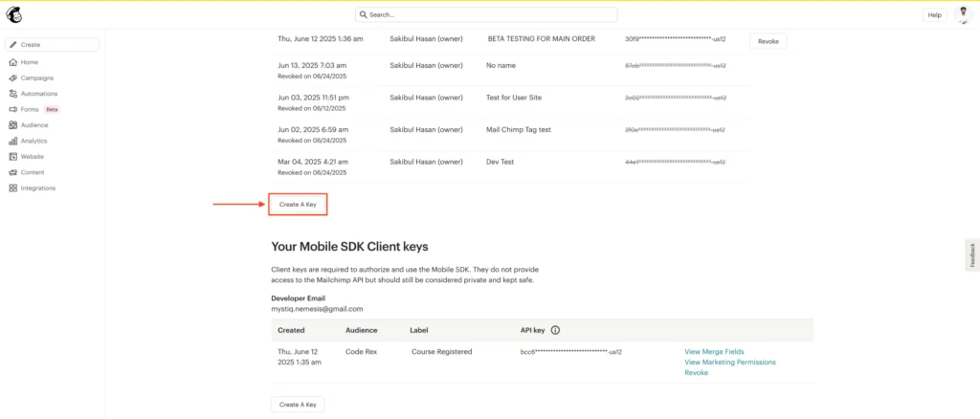Select the SDK key starting with bcc6
Screen dimensions: 980x419
pos(570,352)
